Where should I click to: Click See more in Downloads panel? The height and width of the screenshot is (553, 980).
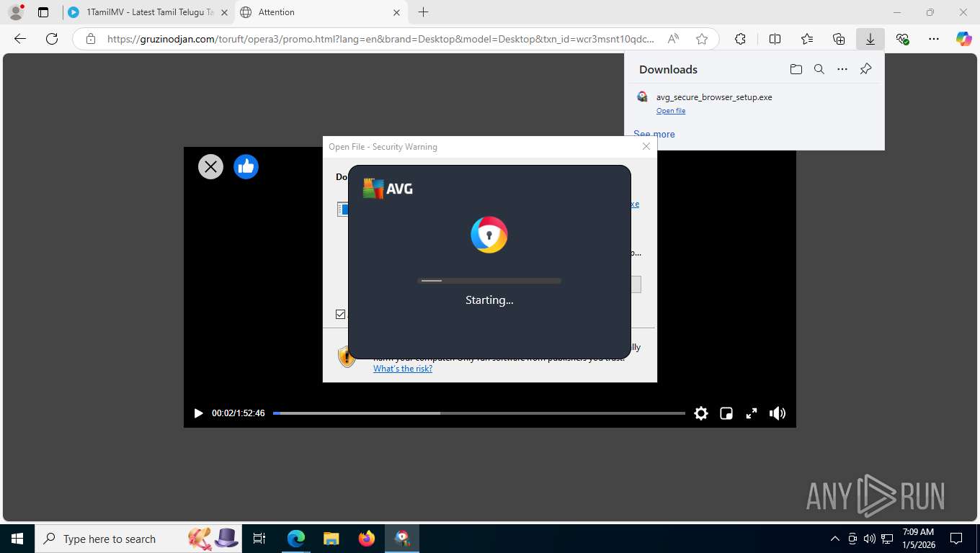(x=654, y=134)
